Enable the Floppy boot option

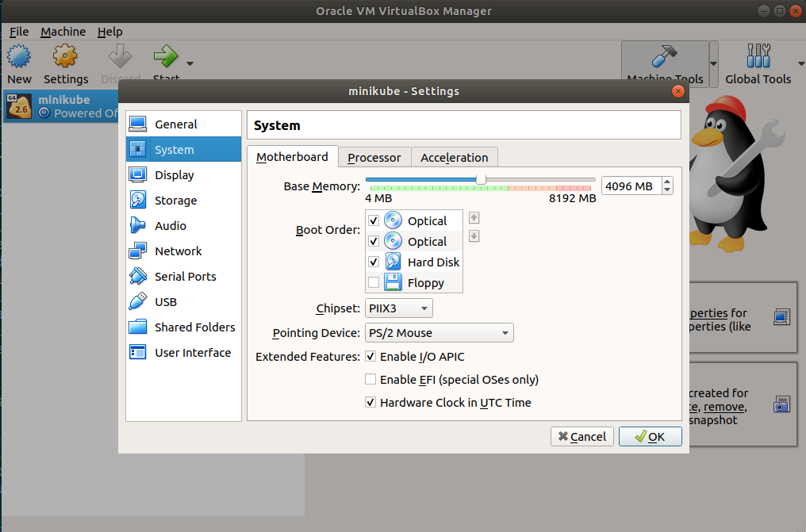(x=373, y=282)
